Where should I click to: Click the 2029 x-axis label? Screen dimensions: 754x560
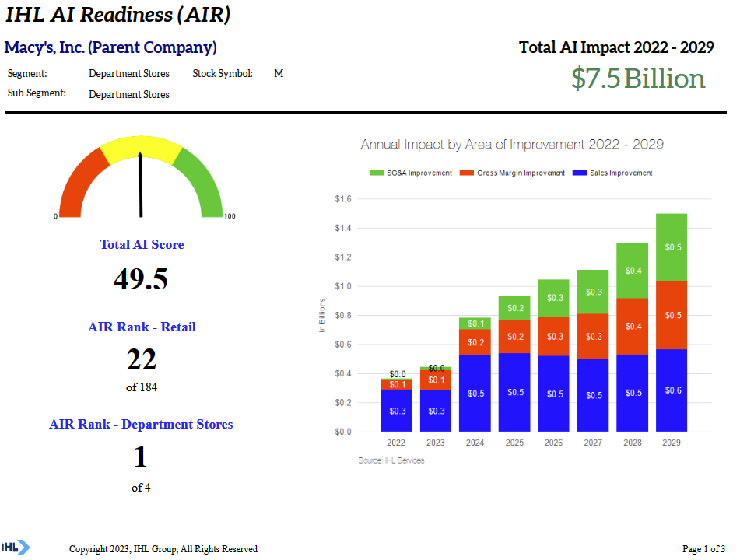click(672, 443)
